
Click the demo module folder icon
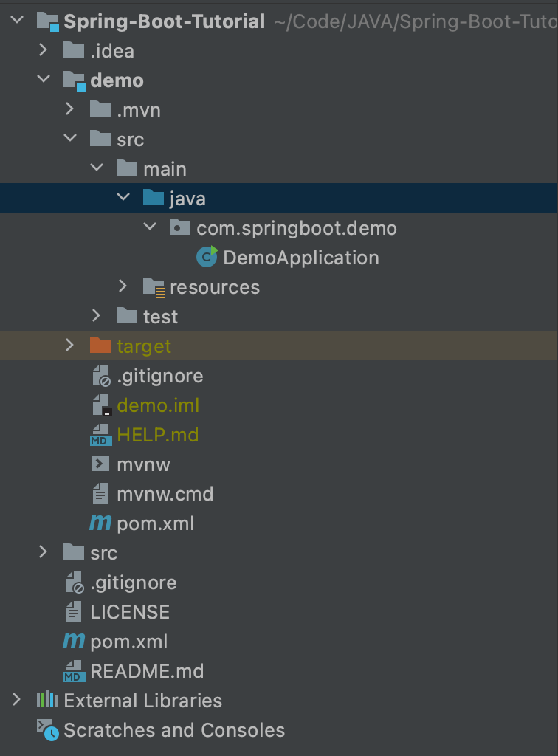click(75, 80)
